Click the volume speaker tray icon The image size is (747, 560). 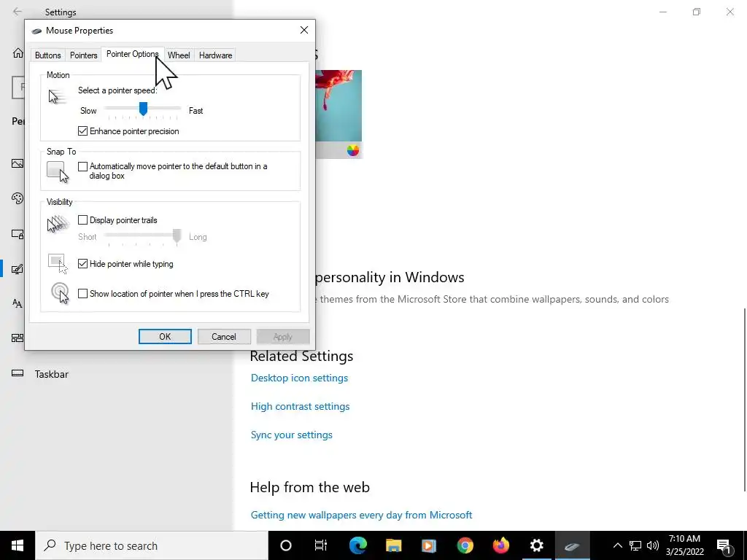point(653,545)
